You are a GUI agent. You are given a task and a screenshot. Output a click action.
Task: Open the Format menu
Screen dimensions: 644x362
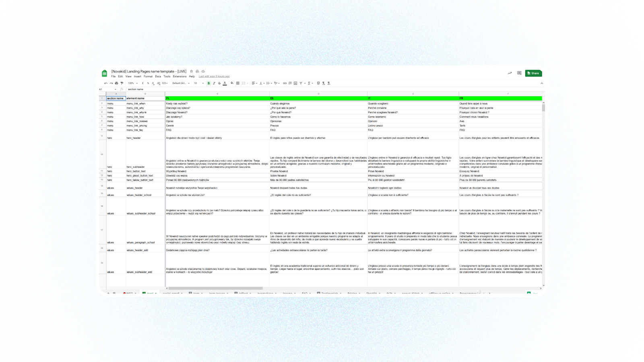pos(148,76)
